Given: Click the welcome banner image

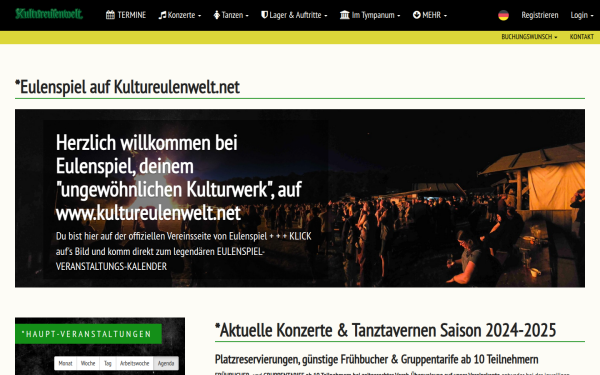Looking at the screenshot, I should coord(300,198).
